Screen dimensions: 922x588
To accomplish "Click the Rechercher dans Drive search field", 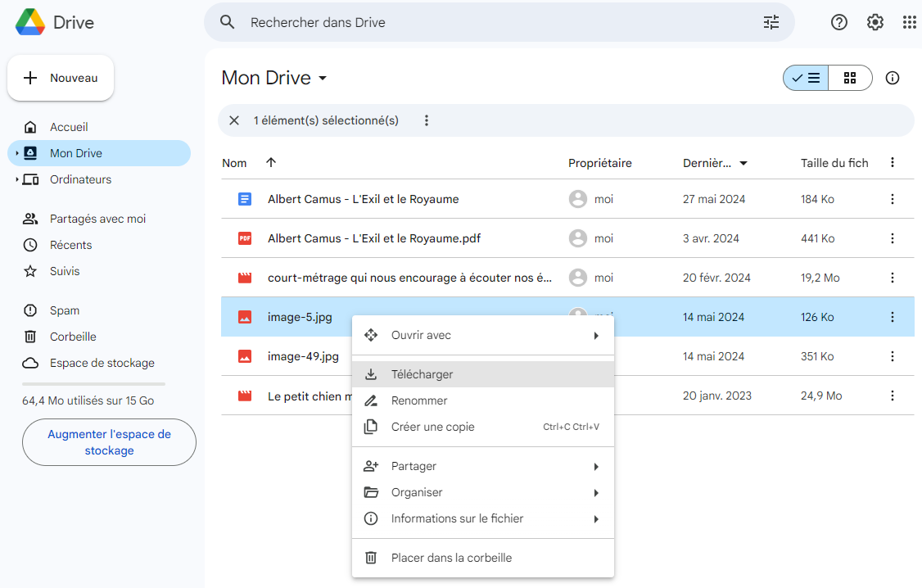I will 491,22.
